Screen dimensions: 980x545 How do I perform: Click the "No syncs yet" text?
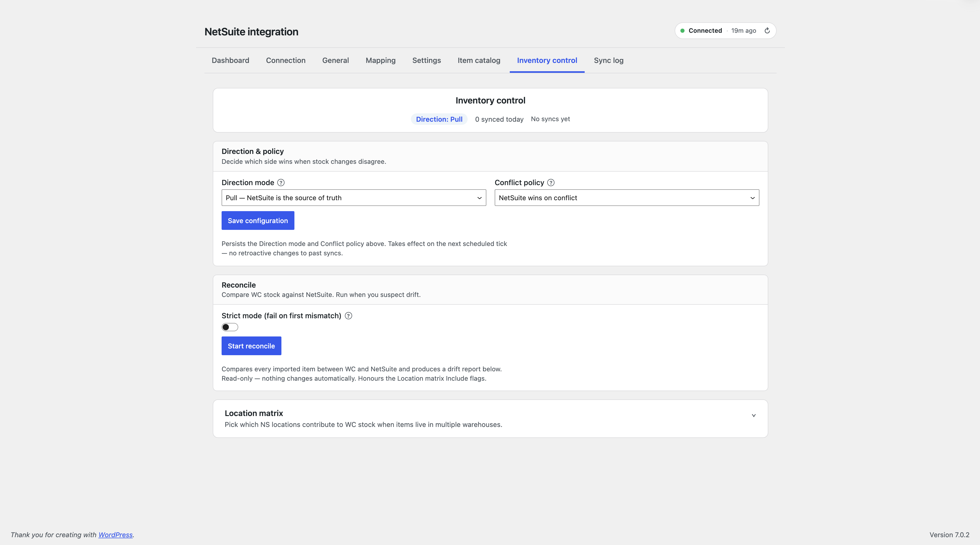pos(550,119)
